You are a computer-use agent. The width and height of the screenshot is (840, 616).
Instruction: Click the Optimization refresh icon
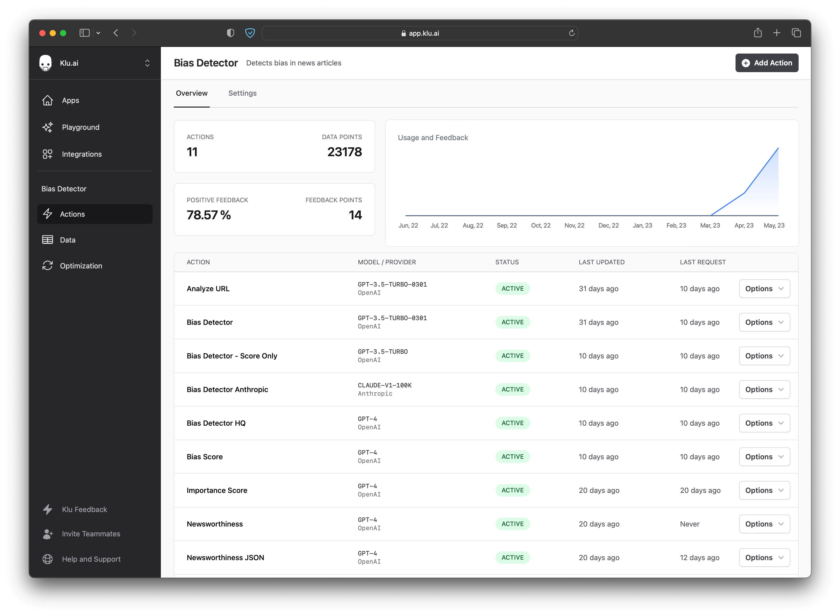tap(48, 266)
